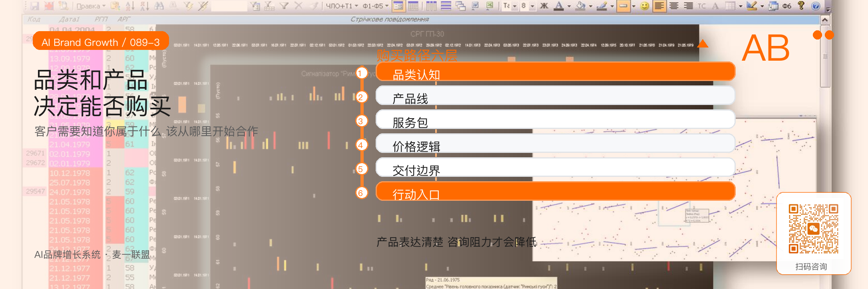Image resolution: width=868 pixels, height=289 pixels.
Task: Sort records ascending with the A-Я icon
Action: pyautogui.click(x=130, y=6)
